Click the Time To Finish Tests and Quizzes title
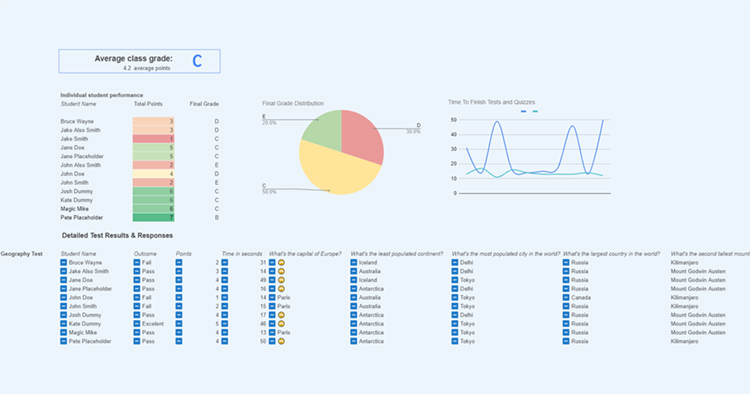The width and height of the screenshot is (750, 394). point(491,102)
